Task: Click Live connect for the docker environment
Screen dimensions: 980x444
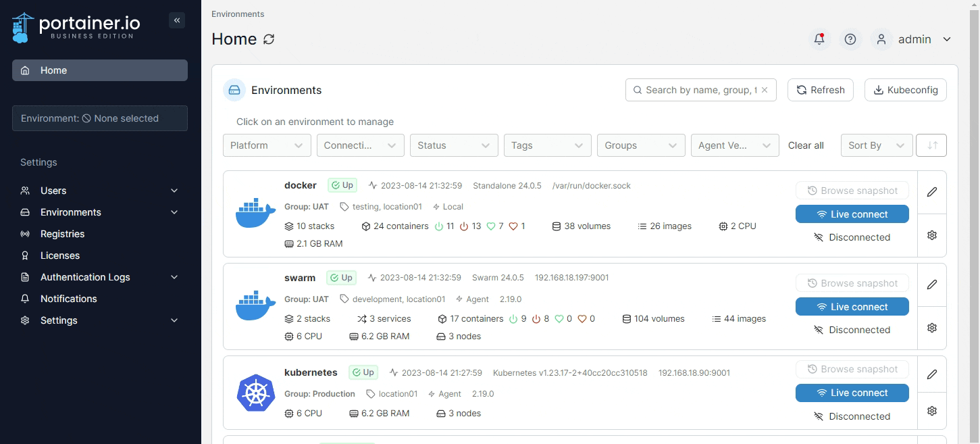Action: 852,214
